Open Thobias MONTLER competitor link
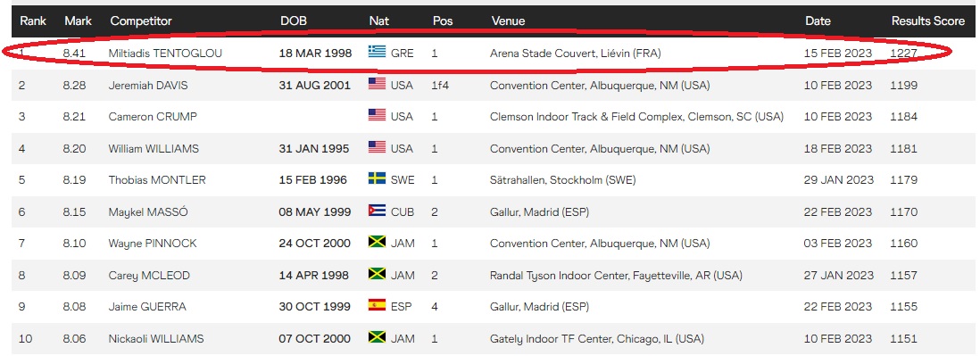Viewport: 980px width, 356px height. tap(157, 180)
